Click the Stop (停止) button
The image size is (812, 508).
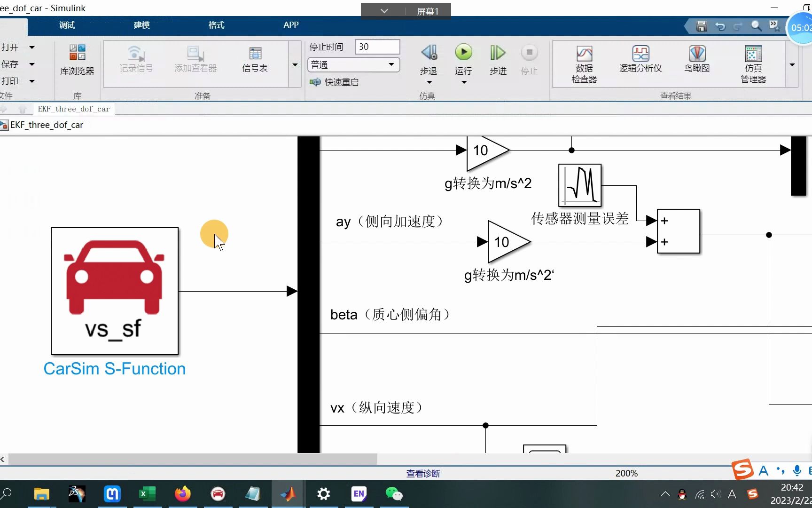point(529,60)
